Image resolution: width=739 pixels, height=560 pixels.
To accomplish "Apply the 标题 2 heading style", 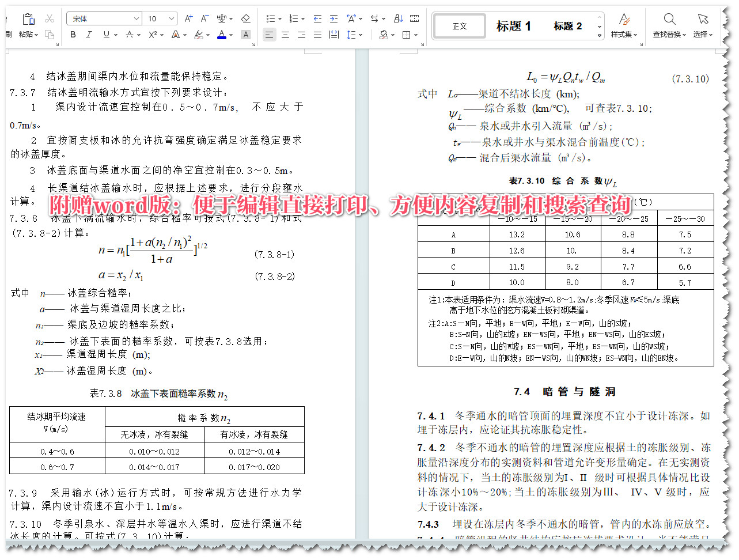I will tap(567, 25).
